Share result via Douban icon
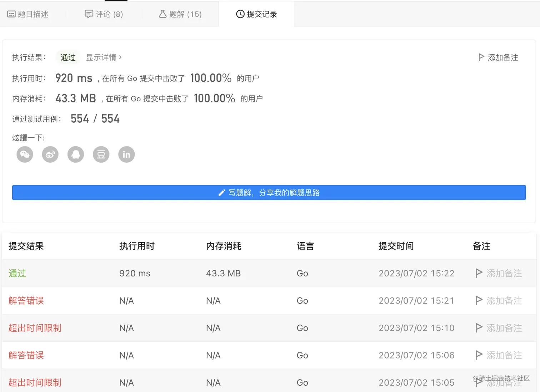540x392 pixels. tap(101, 154)
